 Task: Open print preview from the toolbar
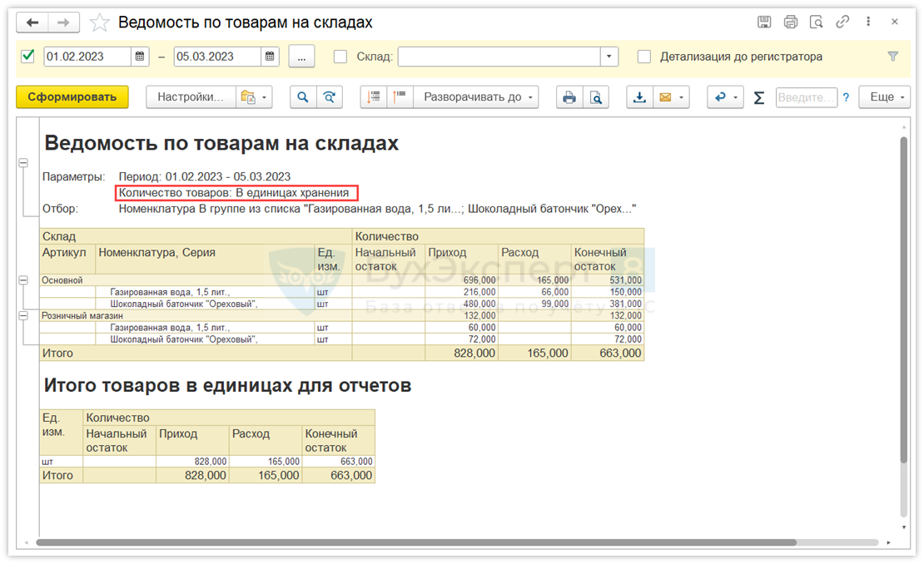tap(596, 97)
